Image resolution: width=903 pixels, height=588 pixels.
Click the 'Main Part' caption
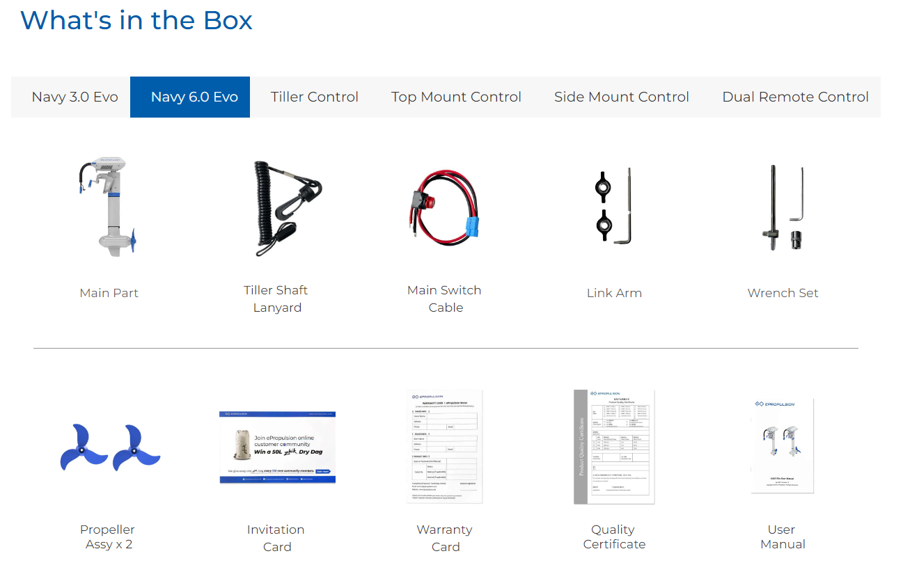[109, 293]
